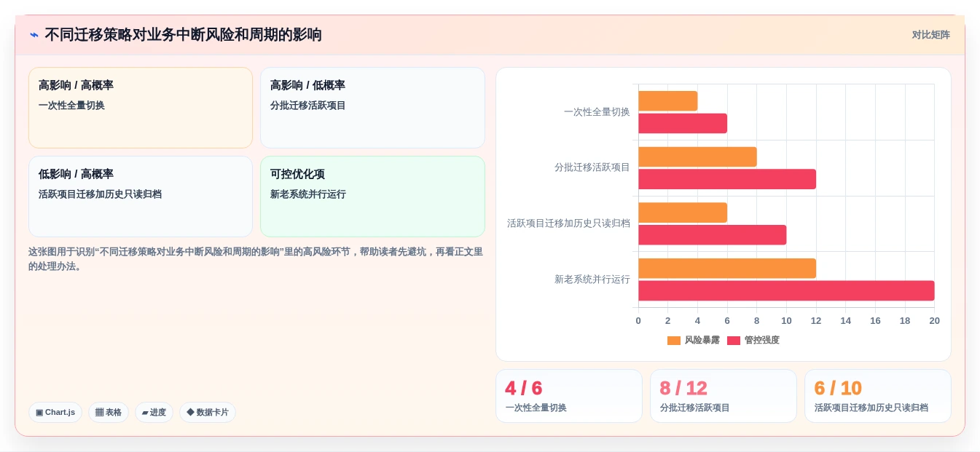Click chart axis label 新老系统并行运行
The width and height of the screenshot is (980, 452).
pos(592,279)
